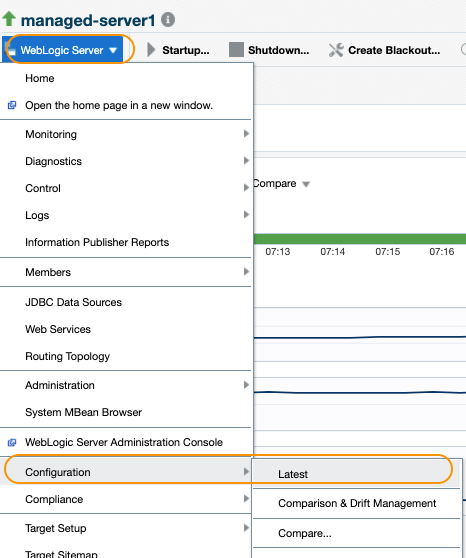
Task: Select Web Services menu item
Action: [x=126, y=329]
